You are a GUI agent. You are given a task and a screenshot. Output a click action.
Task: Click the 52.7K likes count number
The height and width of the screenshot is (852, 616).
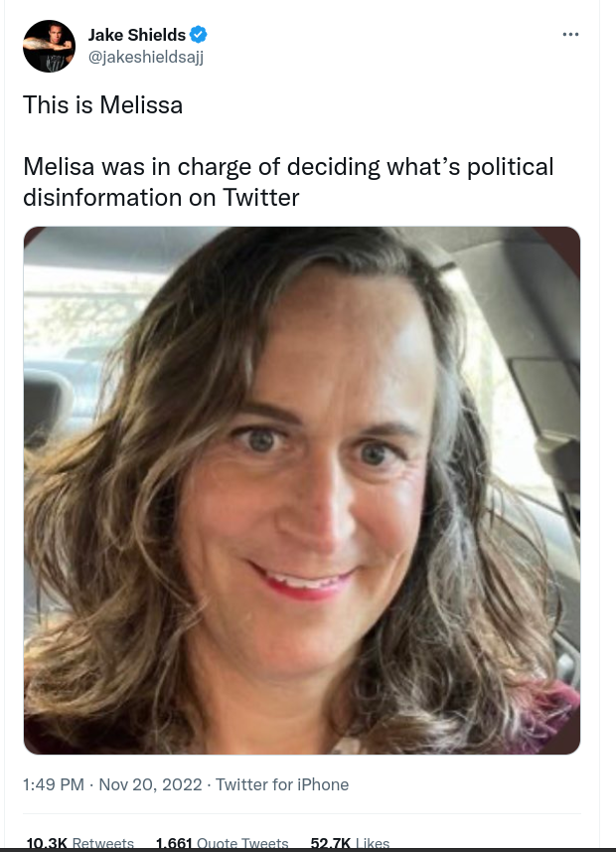[x=330, y=843]
